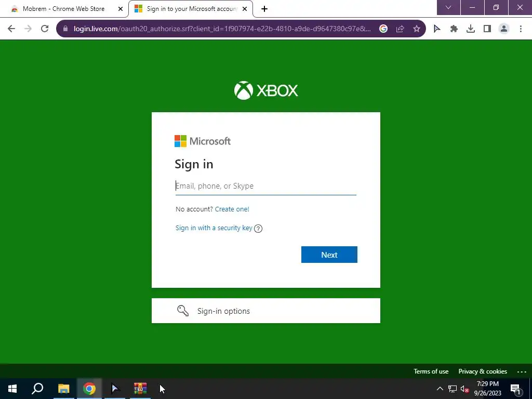Open the tab search dropdown arrow
Image resolution: width=532 pixels, height=399 pixels.
pyautogui.click(x=448, y=7)
